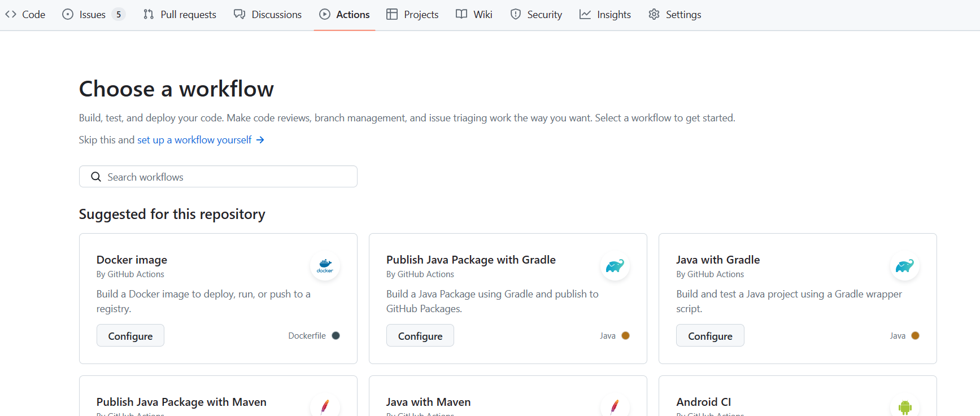Click the Android robot icon
980x416 pixels.
point(905,406)
